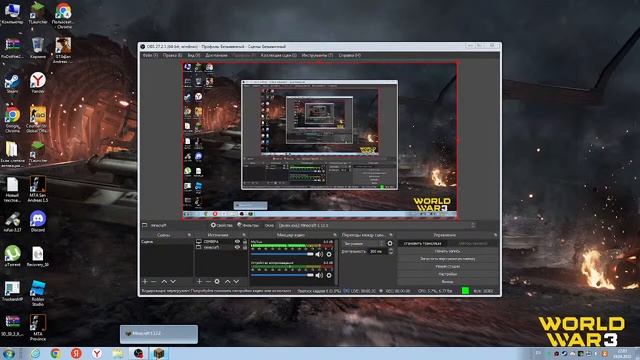Add a new source with plus icon

[199, 282]
